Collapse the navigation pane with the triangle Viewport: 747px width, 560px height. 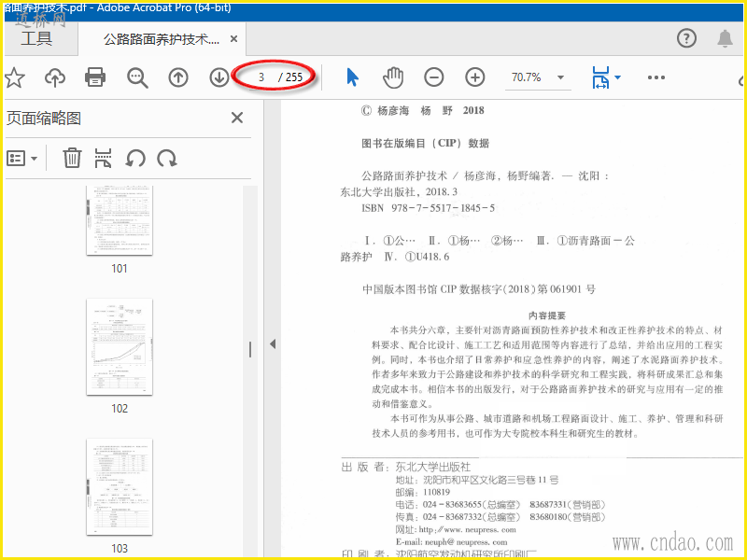click(273, 343)
